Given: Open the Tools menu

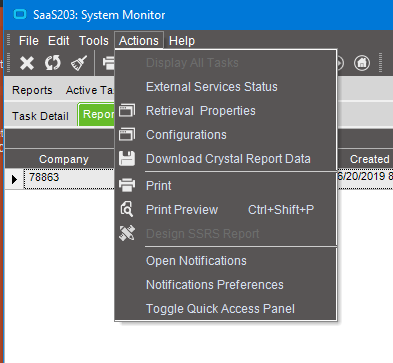Looking at the screenshot, I should 94,41.
